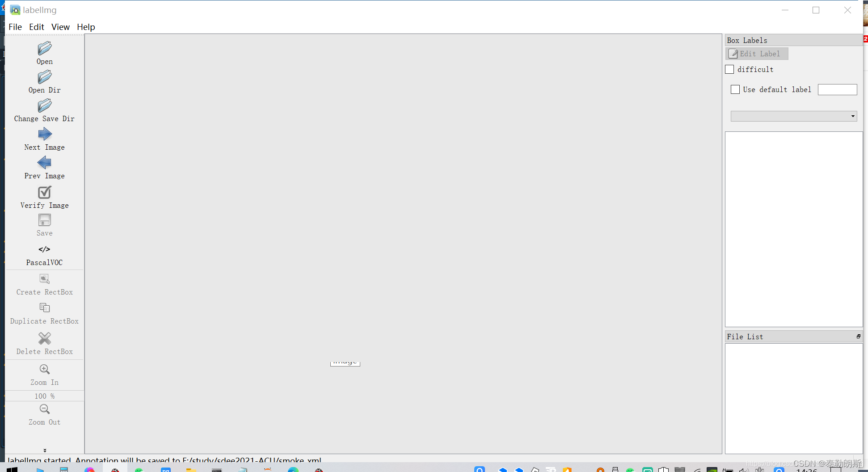Close the labelImg window
The width and height of the screenshot is (868, 472).
tap(847, 10)
